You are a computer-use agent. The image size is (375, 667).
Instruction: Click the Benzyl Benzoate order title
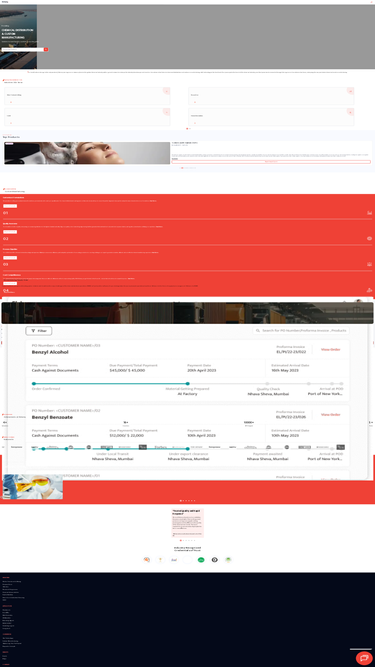[52, 417]
